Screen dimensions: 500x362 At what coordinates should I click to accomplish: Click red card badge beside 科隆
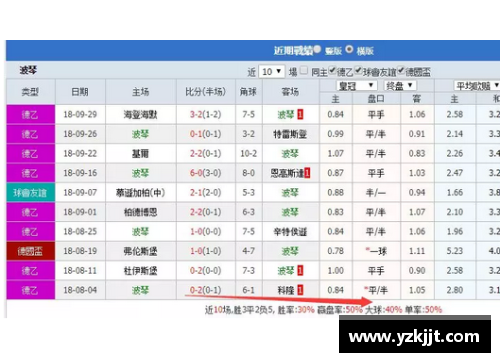click(x=300, y=290)
